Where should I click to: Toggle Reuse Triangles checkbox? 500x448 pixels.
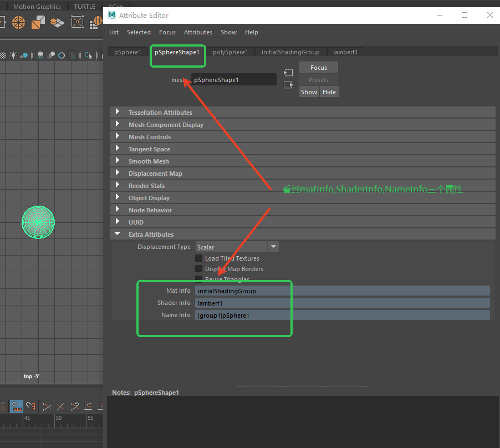click(198, 279)
